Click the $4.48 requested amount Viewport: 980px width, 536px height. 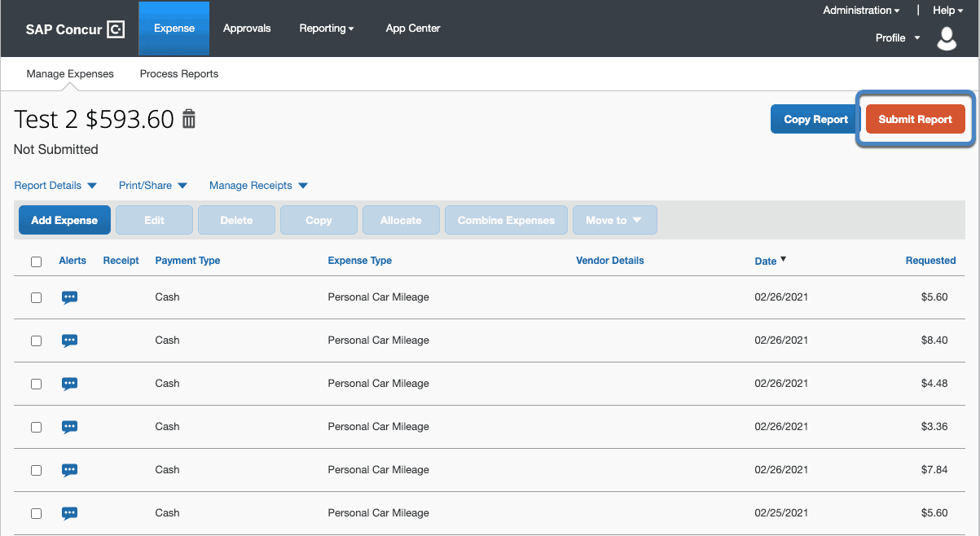(x=934, y=384)
